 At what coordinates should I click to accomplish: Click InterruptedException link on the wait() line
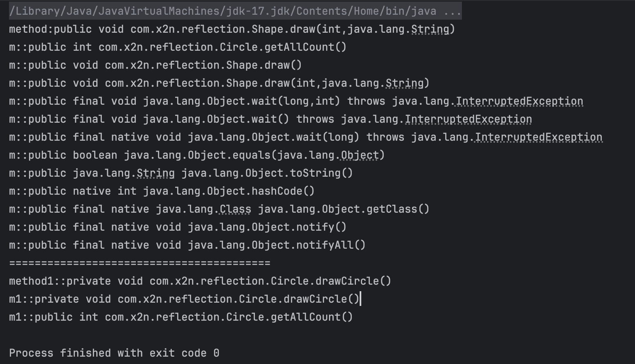(x=468, y=119)
